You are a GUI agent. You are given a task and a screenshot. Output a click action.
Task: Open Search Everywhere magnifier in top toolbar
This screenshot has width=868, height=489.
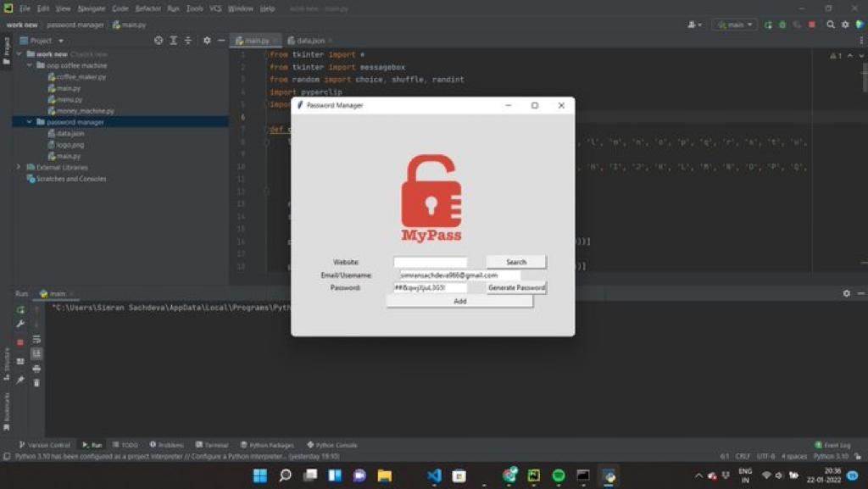click(831, 25)
